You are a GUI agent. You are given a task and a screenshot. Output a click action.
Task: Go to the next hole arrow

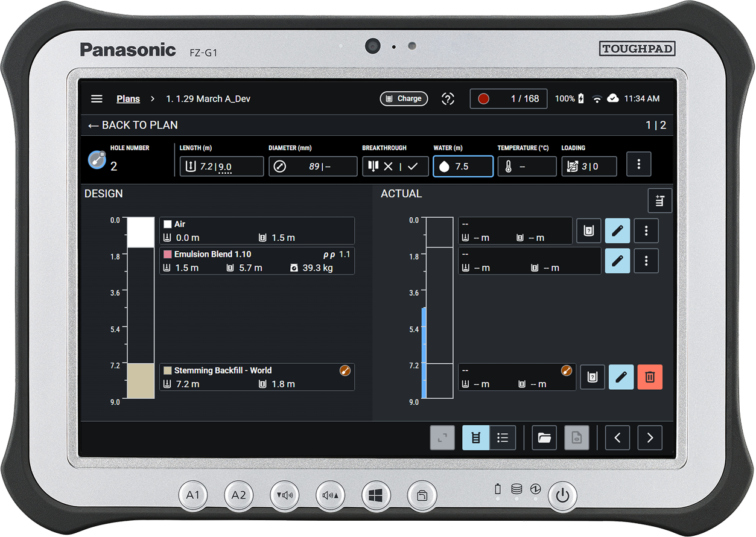(x=650, y=438)
